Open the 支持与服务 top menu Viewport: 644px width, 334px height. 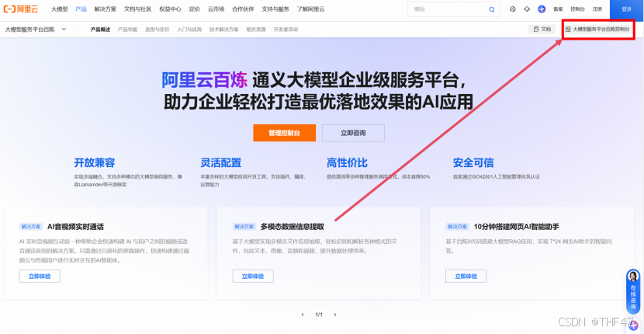point(275,9)
